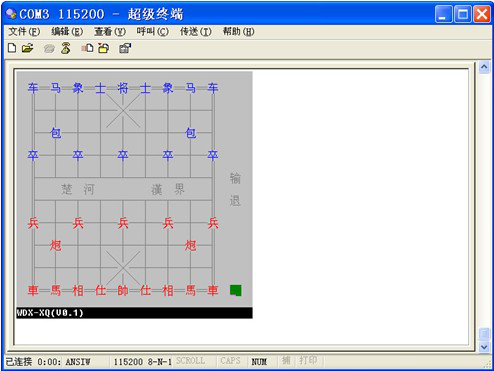This screenshot has height=371, width=494.
Task: Click the 楚 河 river text
Action: click(x=78, y=189)
